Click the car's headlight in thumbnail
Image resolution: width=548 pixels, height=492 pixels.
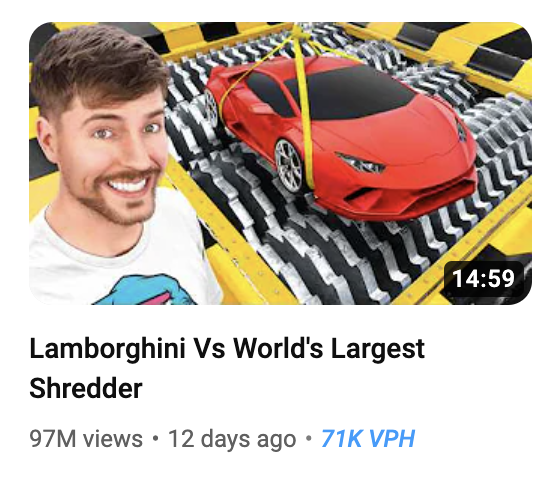tap(360, 162)
